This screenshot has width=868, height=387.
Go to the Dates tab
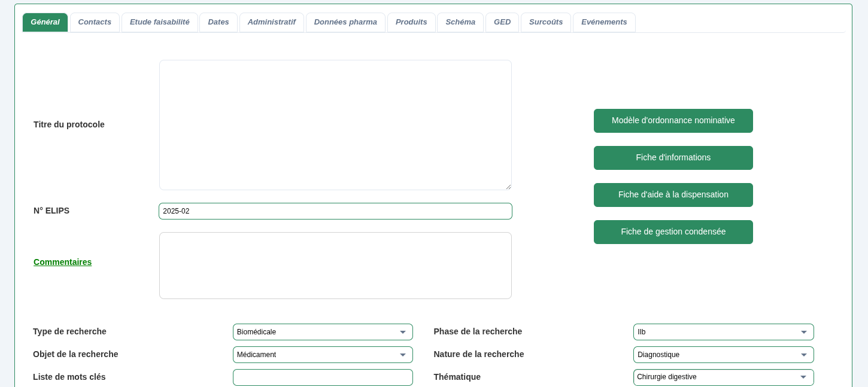pyautogui.click(x=218, y=22)
